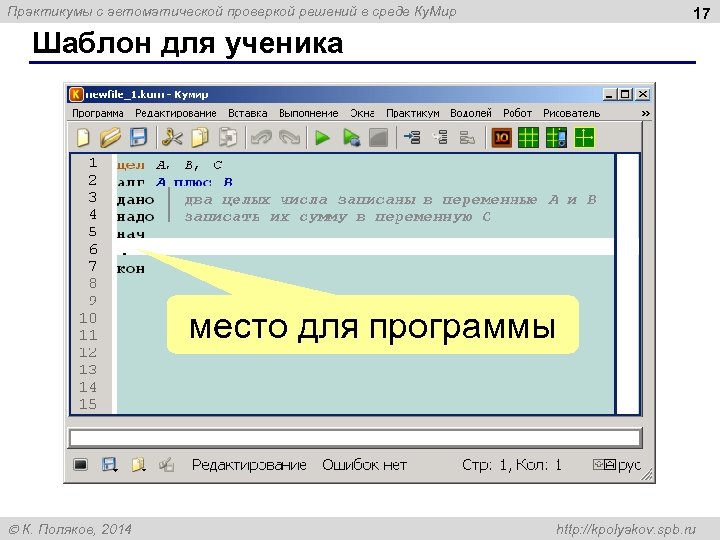Screen dimensions: 720x540
Task: Stop execution with gray square button
Action: point(378,138)
